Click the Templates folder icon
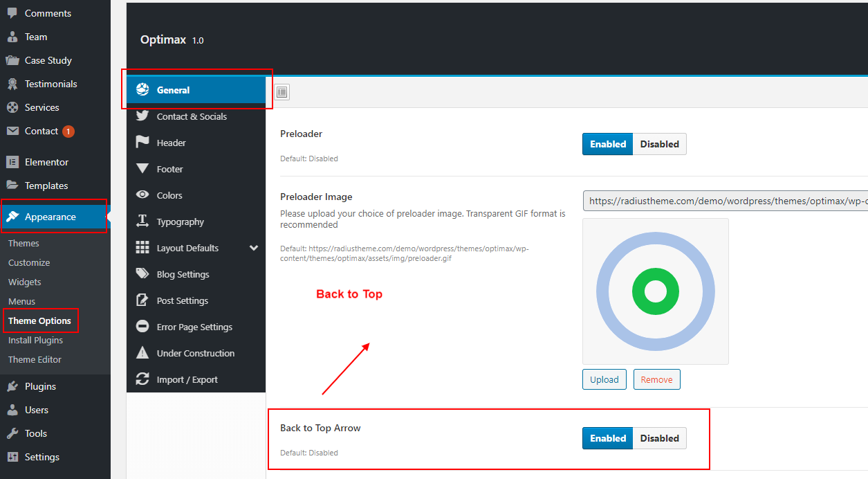The height and width of the screenshot is (479, 868). click(x=12, y=186)
